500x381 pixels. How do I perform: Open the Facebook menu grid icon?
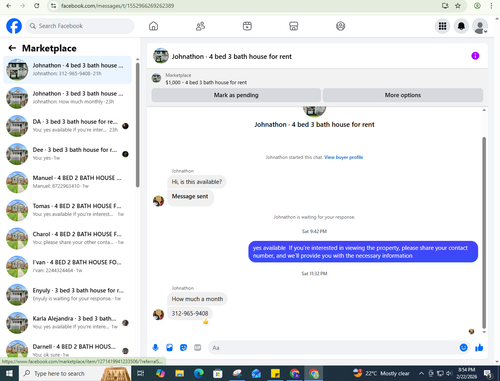tap(442, 26)
